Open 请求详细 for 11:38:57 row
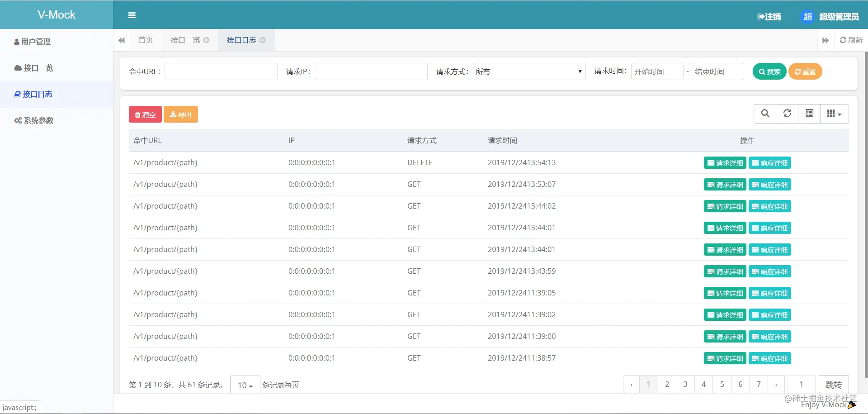 (x=725, y=358)
